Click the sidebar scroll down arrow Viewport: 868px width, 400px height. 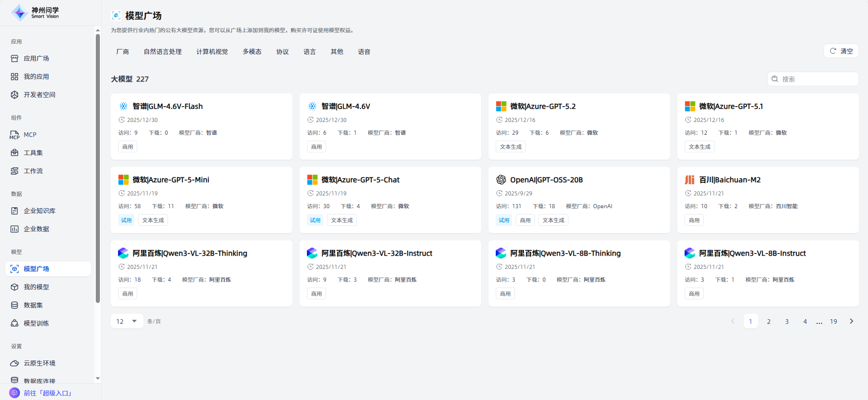pyautogui.click(x=98, y=378)
